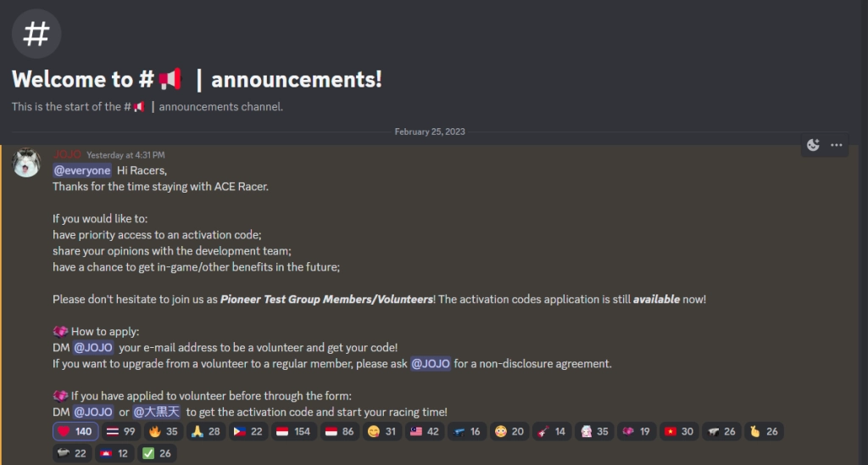Viewport: 868px width, 465px height.
Task: Click the Malaysia flag reaction
Action: [424, 432]
